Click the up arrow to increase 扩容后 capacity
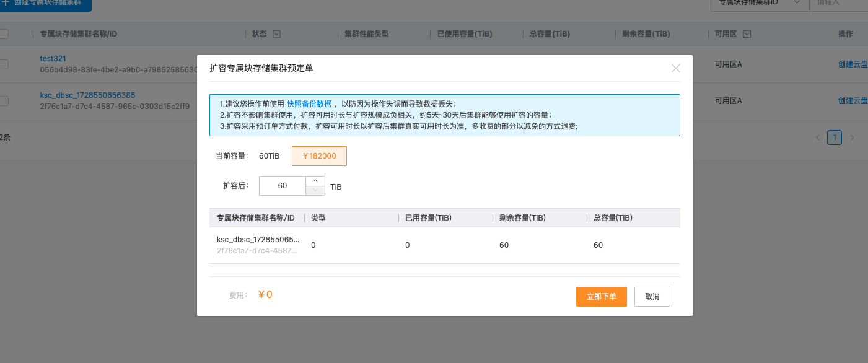This screenshot has height=363, width=868. point(315,181)
